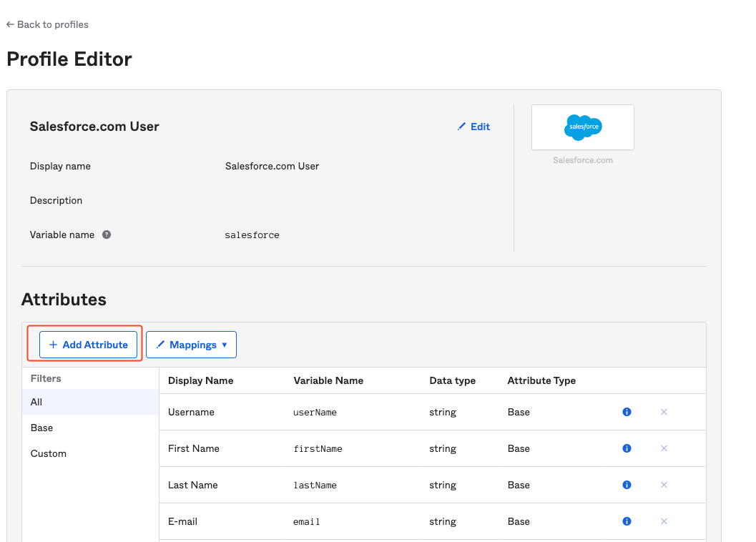756x542 pixels.
Task: Click the Salesforce.com caption under logo
Action: coord(582,160)
